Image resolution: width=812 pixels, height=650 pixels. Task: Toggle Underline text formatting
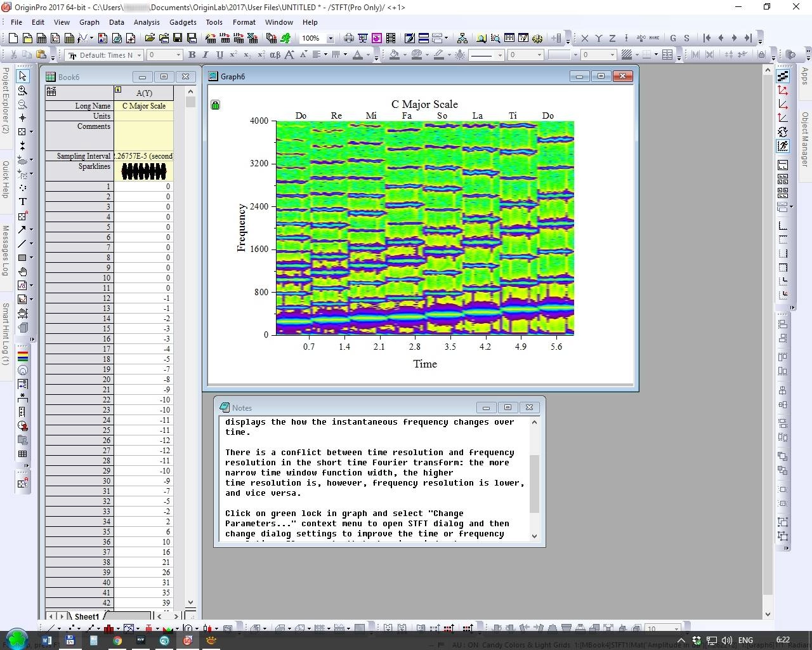coord(220,55)
